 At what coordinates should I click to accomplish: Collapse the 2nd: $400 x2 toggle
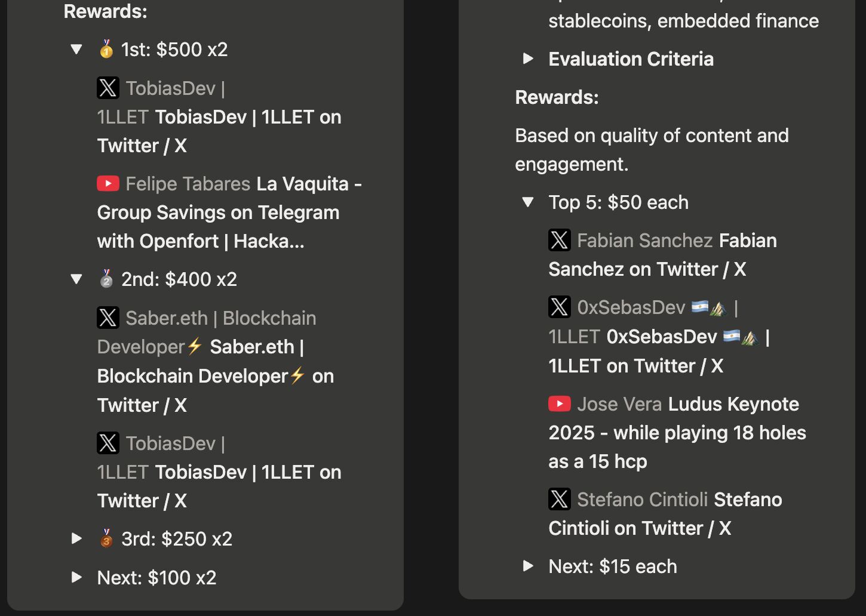click(76, 279)
